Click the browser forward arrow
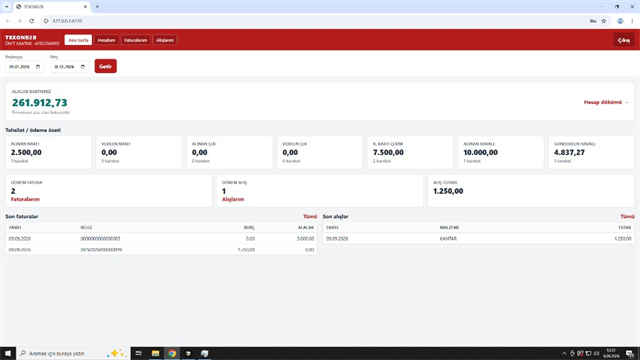Screen dimensions: 640x360 point(19,21)
